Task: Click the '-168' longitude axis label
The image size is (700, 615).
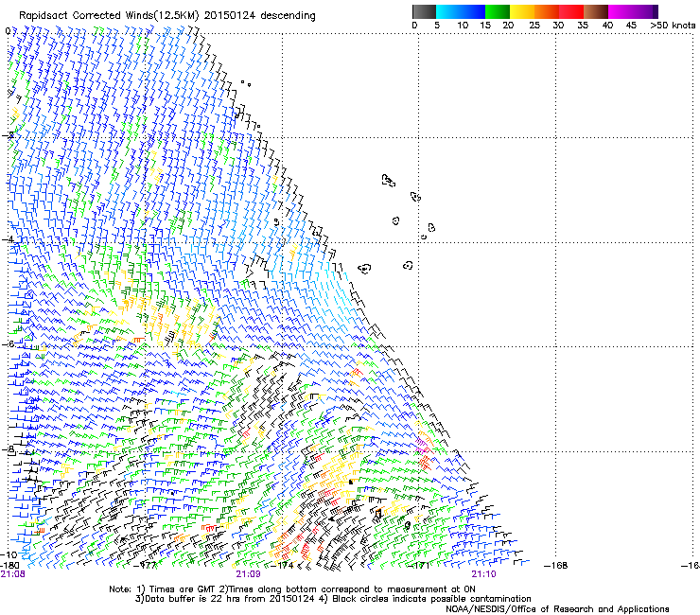Action: point(556,566)
